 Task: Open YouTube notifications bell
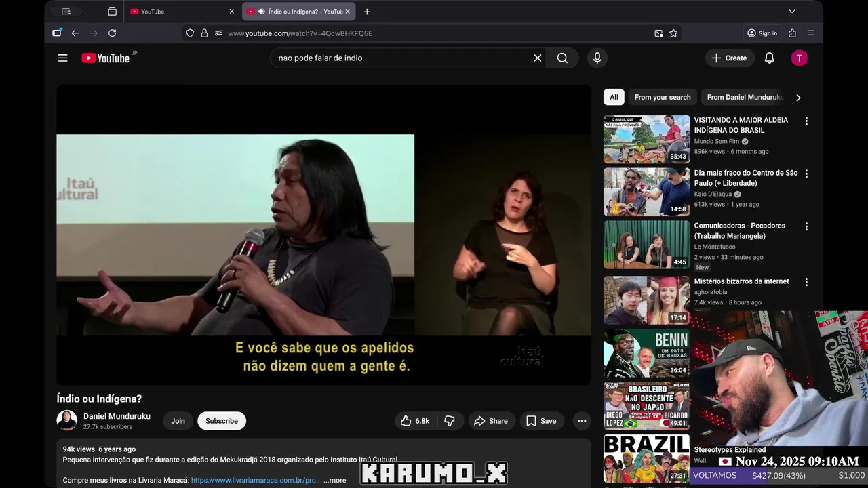click(769, 58)
